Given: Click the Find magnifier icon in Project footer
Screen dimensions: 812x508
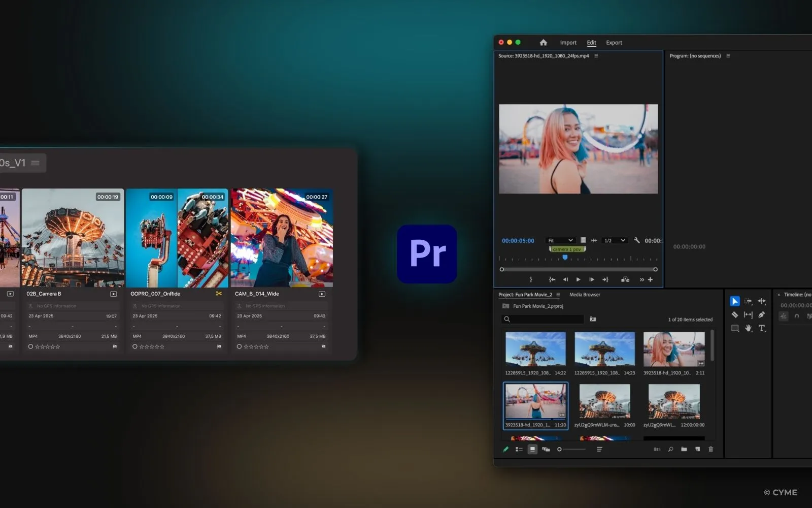Looking at the screenshot, I should coord(670,449).
